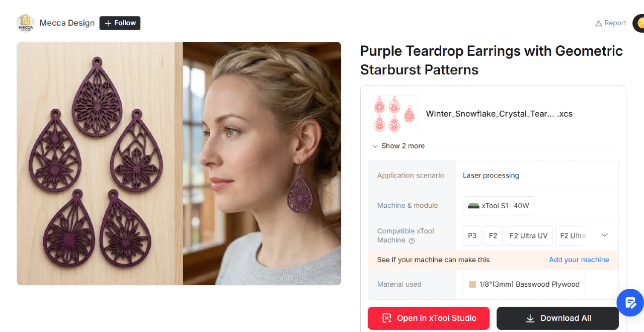
Task: Click the xTool S1 machine icon
Action: pyautogui.click(x=473, y=206)
